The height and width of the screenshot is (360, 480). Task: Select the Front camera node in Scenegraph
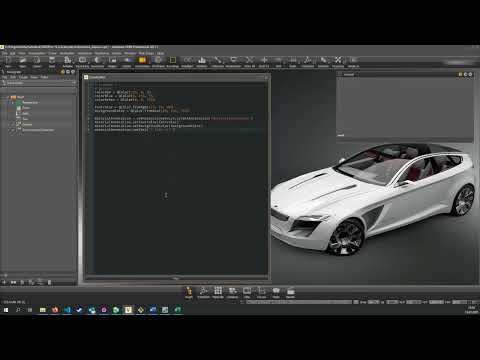click(x=26, y=108)
